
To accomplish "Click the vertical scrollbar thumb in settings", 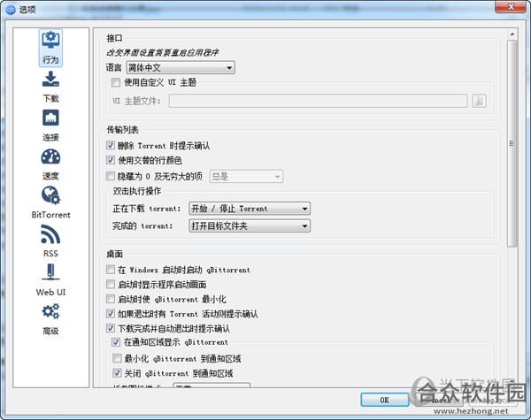I will coord(512,144).
